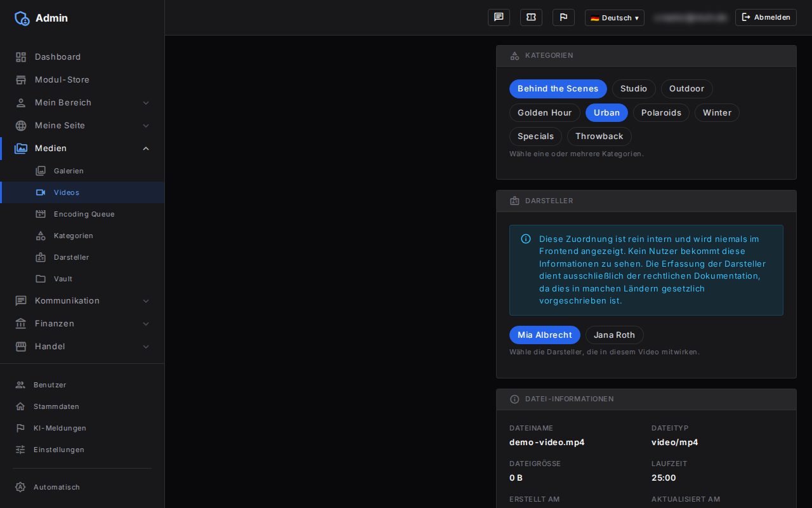Select the Outdoor category chip
The image size is (812, 508).
point(687,89)
